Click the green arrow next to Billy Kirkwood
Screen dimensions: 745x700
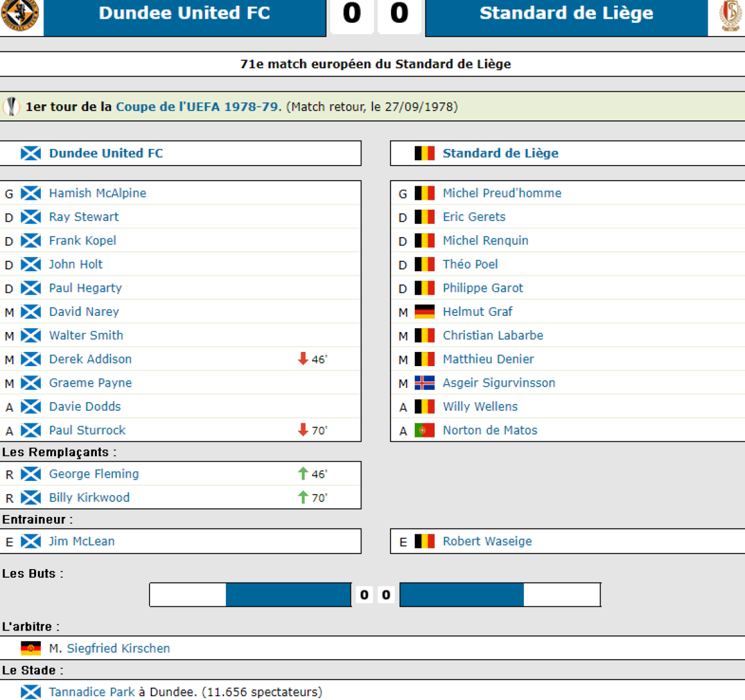pos(303,497)
